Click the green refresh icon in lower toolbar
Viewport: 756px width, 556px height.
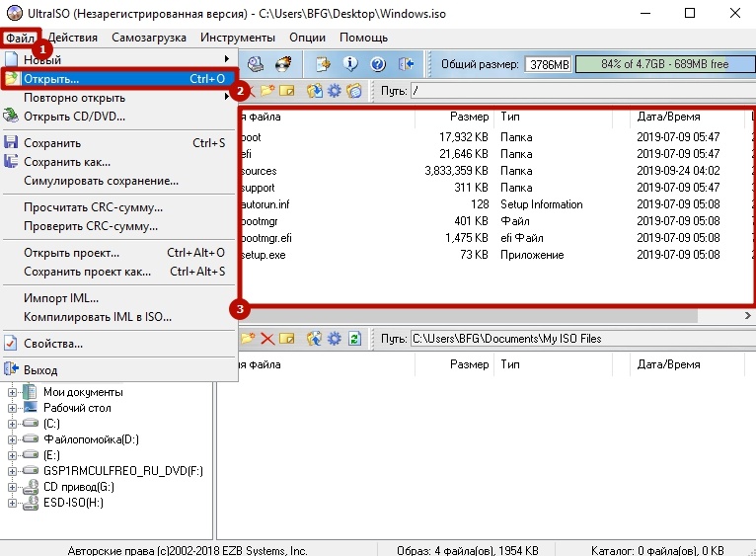coord(354,339)
